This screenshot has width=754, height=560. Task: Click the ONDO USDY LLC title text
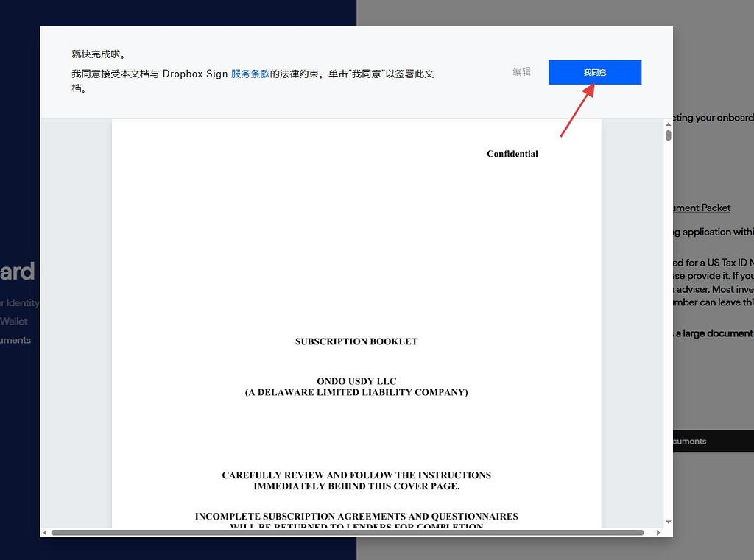pos(356,381)
